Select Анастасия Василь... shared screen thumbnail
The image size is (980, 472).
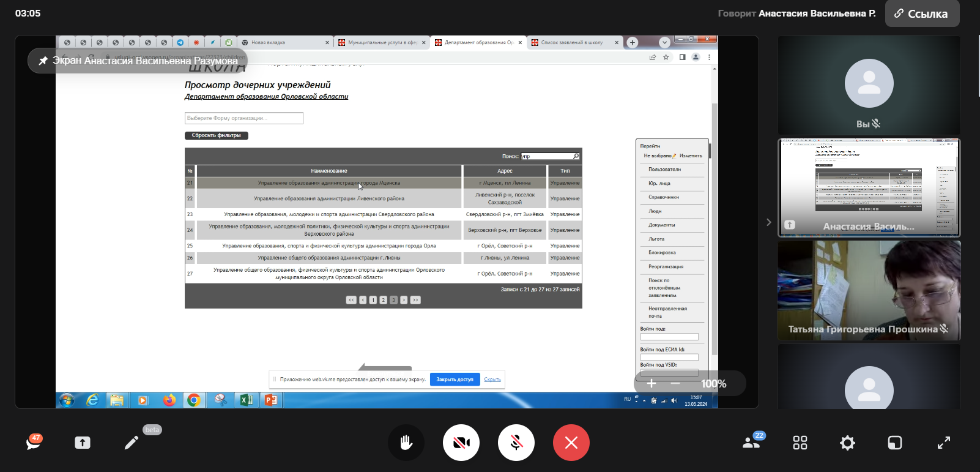pyautogui.click(x=869, y=188)
